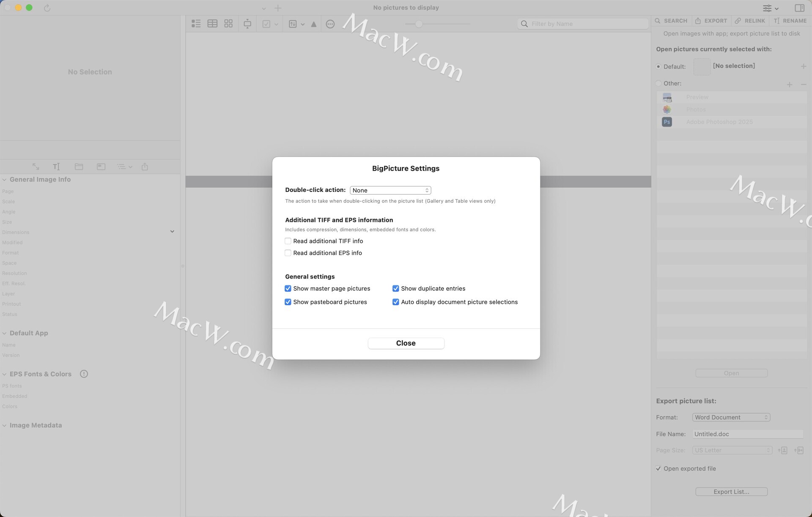Click the plus icon on the Other apps row
Image resolution: width=812 pixels, height=517 pixels.
(790, 85)
